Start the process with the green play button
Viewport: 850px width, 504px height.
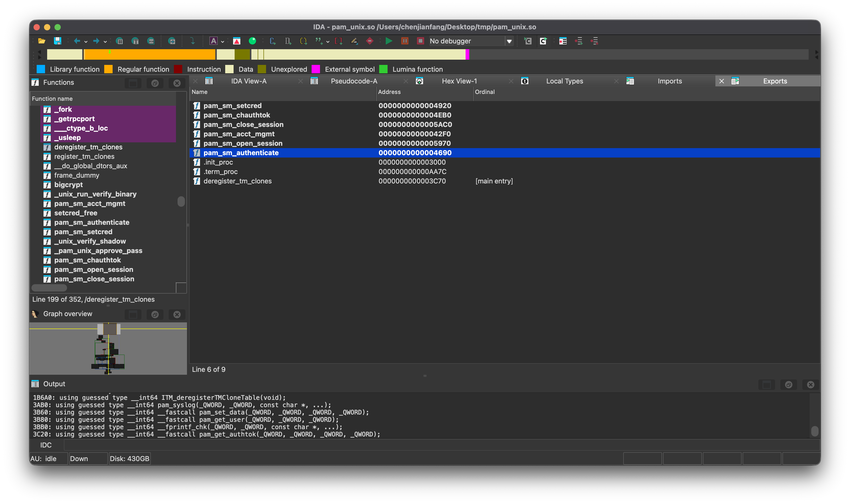[389, 41]
